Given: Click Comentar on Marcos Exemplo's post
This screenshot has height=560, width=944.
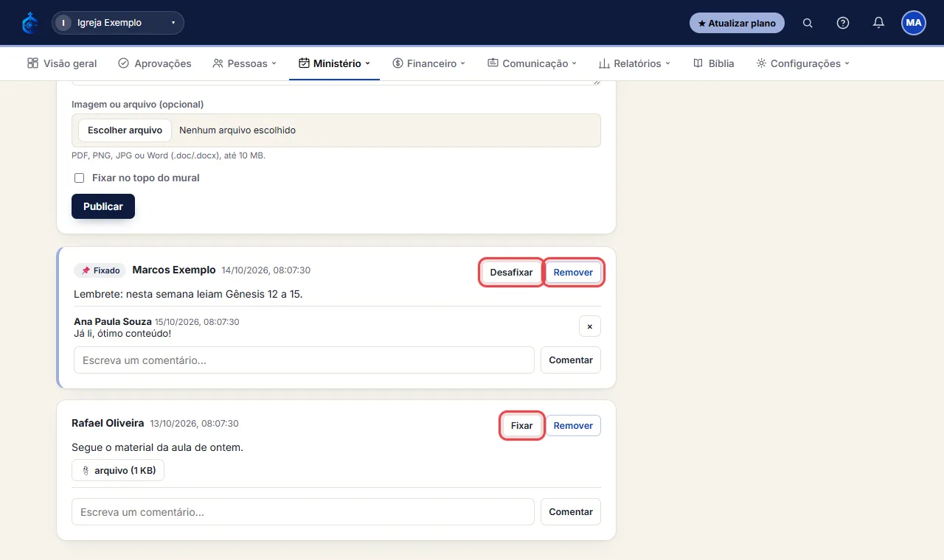Looking at the screenshot, I should [x=571, y=360].
